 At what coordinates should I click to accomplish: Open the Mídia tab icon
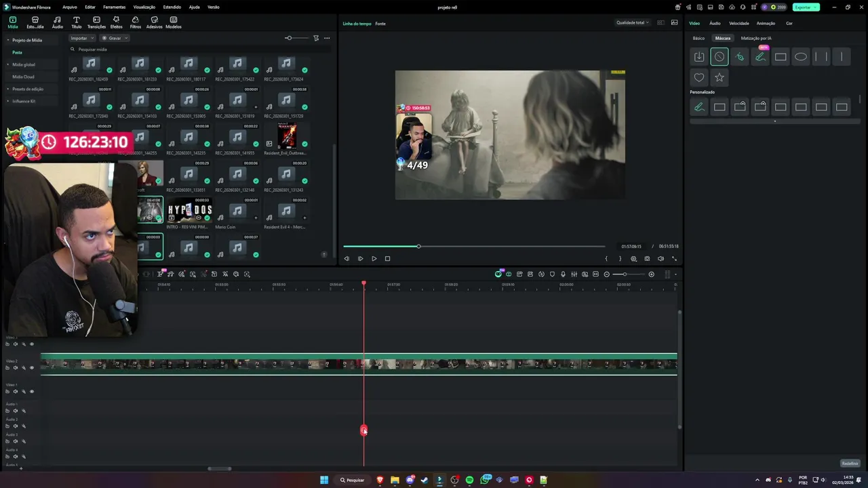tap(12, 22)
